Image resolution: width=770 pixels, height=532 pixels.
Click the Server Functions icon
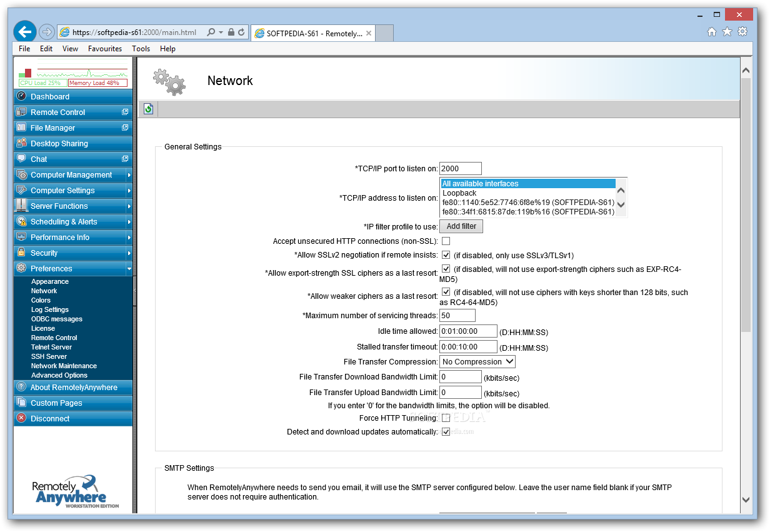[22, 206]
